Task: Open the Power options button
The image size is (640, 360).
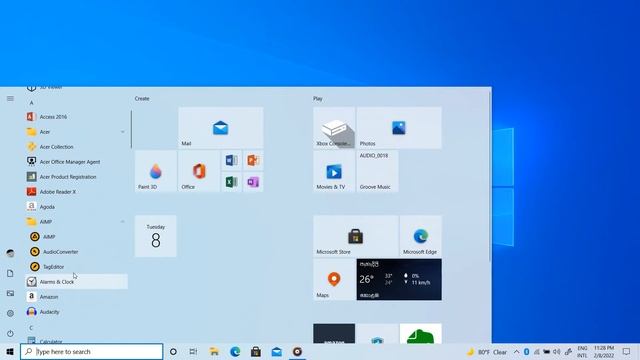Action: tap(10, 333)
